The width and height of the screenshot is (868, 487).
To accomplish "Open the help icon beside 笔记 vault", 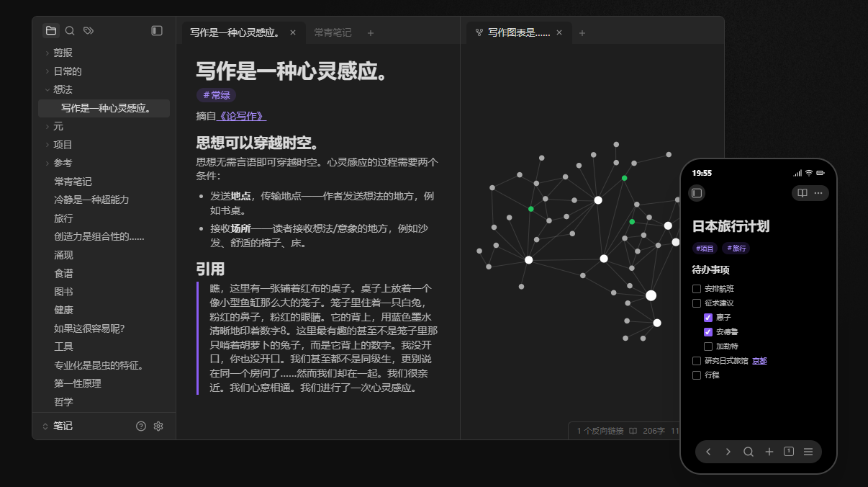I will (141, 426).
